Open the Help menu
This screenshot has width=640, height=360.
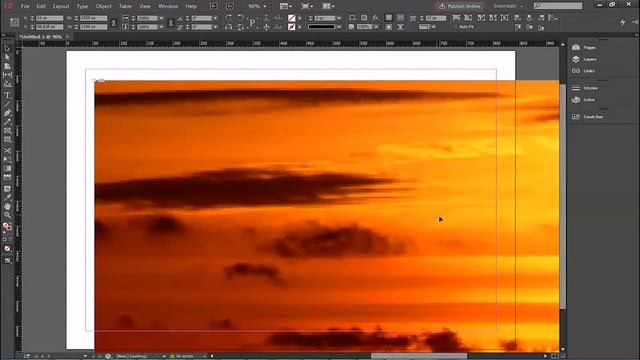[x=191, y=6]
